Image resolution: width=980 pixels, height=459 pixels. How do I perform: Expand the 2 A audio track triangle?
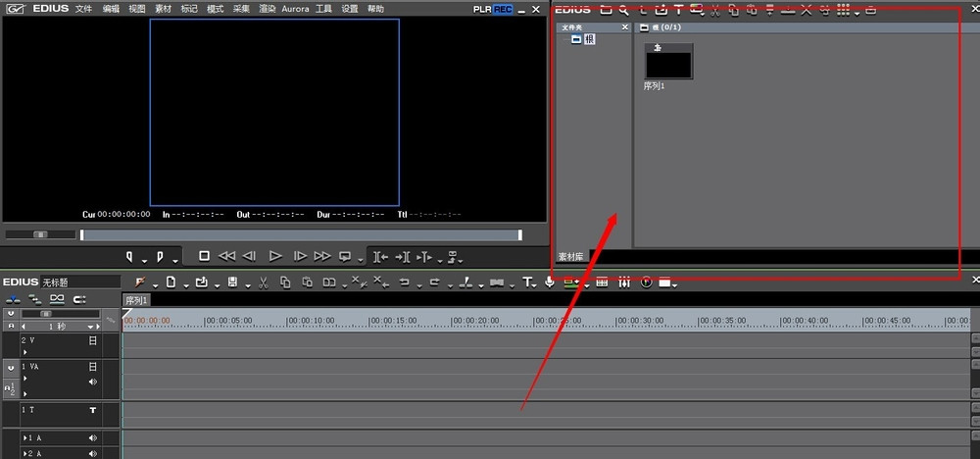coord(25,453)
